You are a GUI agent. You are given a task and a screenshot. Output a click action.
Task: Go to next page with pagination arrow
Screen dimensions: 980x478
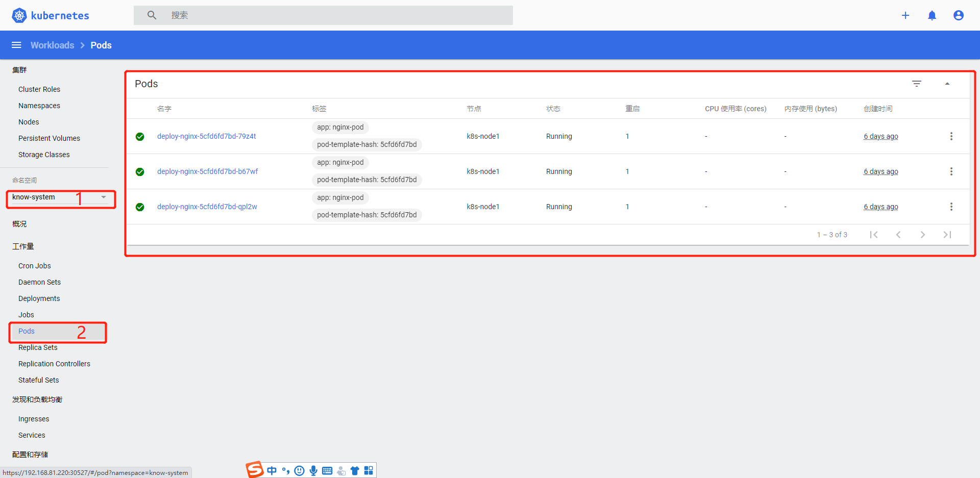[x=923, y=235]
